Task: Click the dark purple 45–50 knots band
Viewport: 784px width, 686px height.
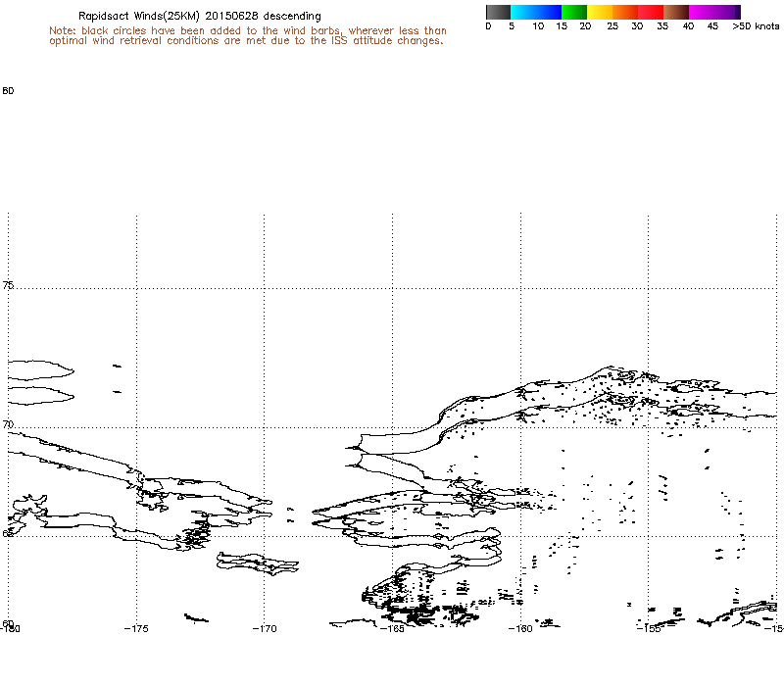Action: [727, 12]
